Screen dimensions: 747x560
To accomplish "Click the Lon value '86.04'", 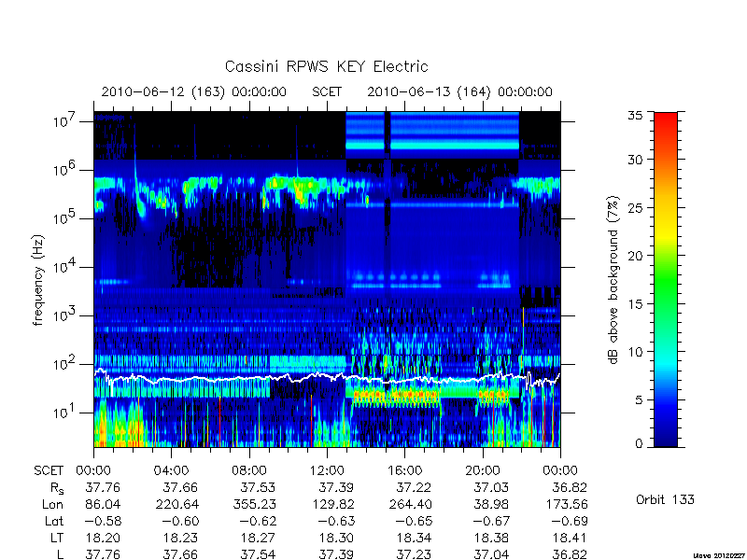I will point(103,504).
